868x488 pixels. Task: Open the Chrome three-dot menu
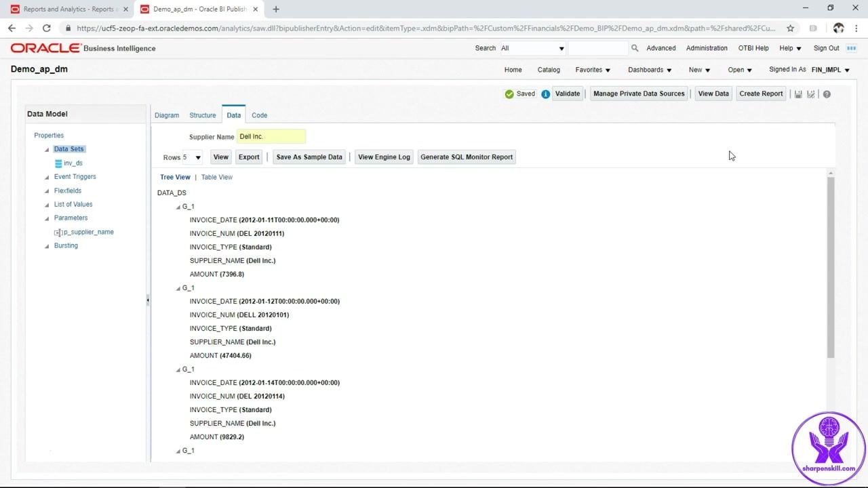coord(857,28)
